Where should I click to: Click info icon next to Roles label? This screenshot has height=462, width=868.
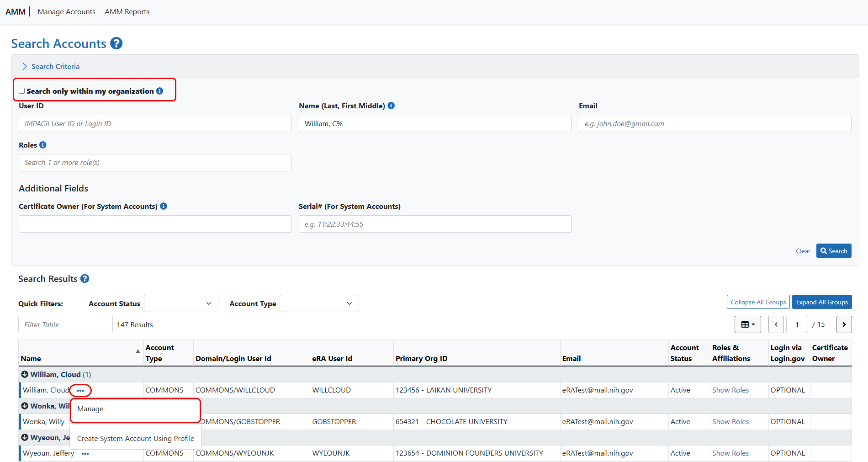point(43,145)
